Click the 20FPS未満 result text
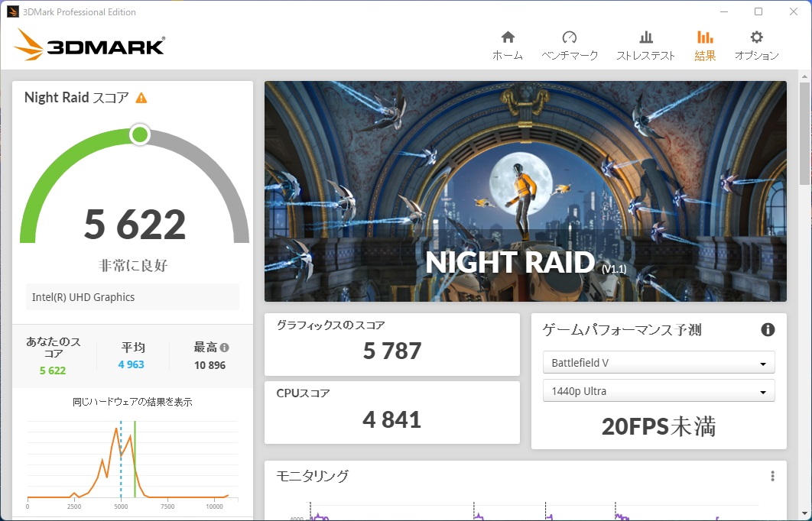This screenshot has width=812, height=521. (659, 427)
